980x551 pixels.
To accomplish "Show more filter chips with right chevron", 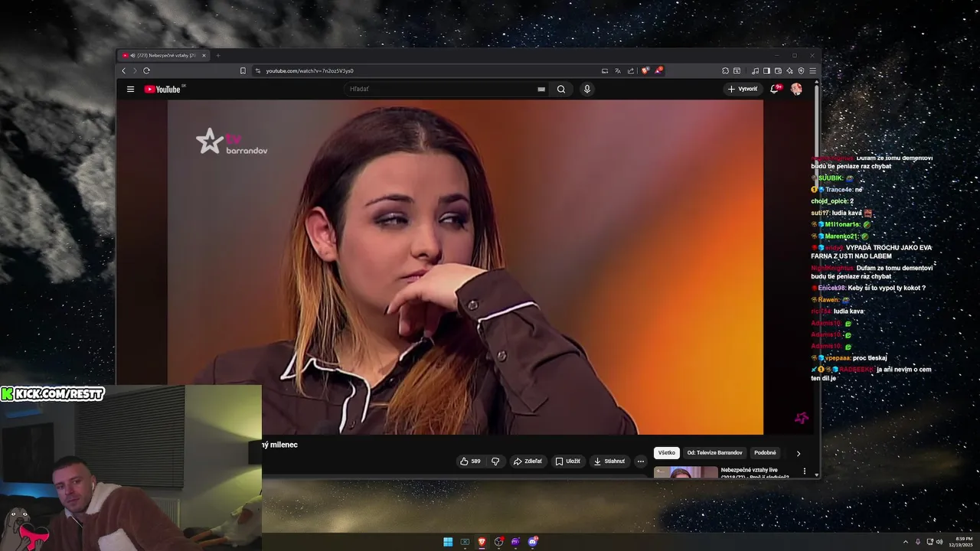I will tap(798, 453).
